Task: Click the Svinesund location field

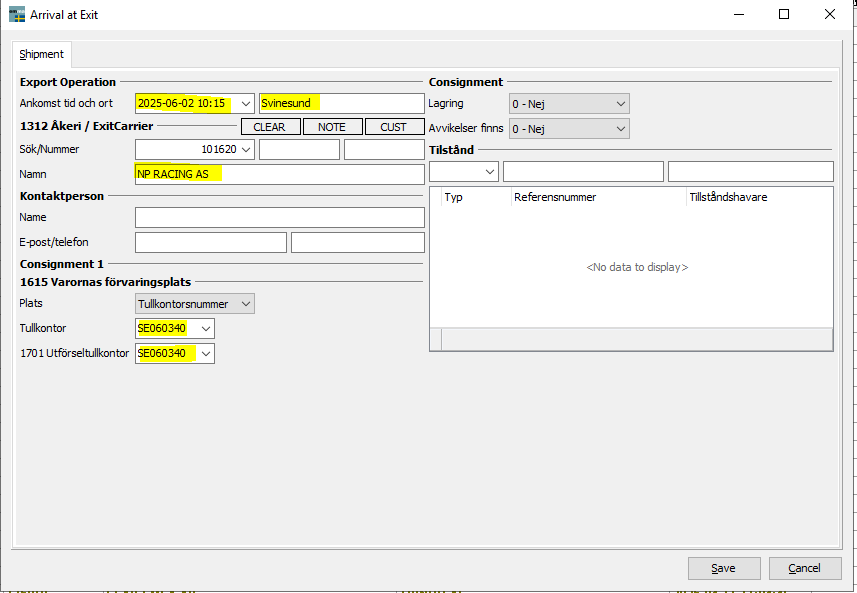Action: click(341, 104)
